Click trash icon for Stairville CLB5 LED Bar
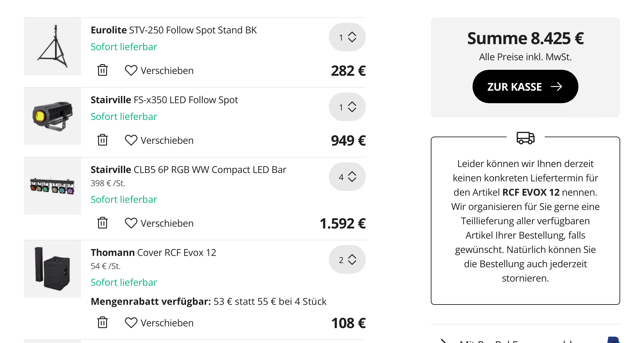The image size is (644, 343). [x=103, y=223]
